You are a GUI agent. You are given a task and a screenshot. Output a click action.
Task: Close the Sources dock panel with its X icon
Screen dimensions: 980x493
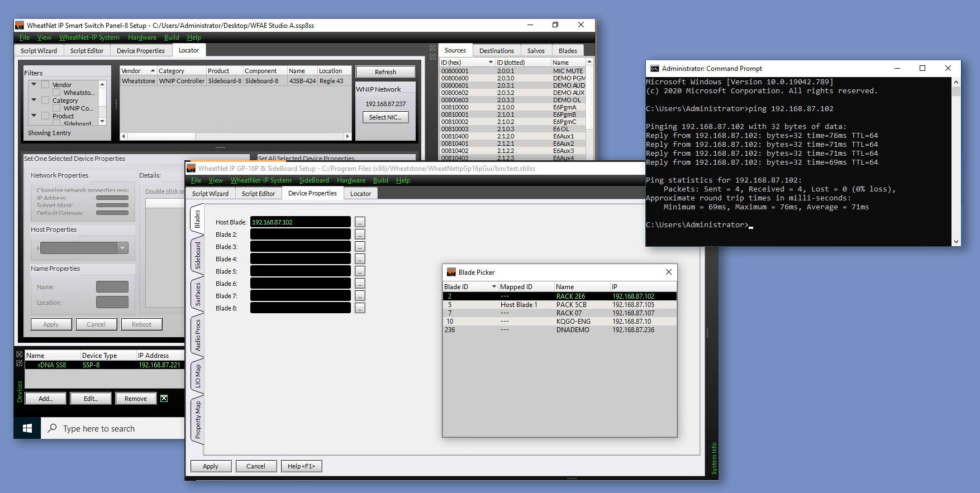click(432, 48)
